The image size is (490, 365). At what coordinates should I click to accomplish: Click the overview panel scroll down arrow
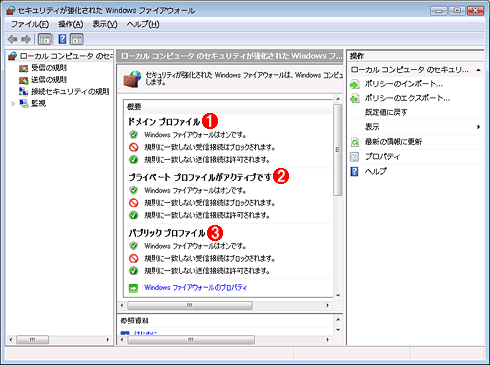coord(338,295)
